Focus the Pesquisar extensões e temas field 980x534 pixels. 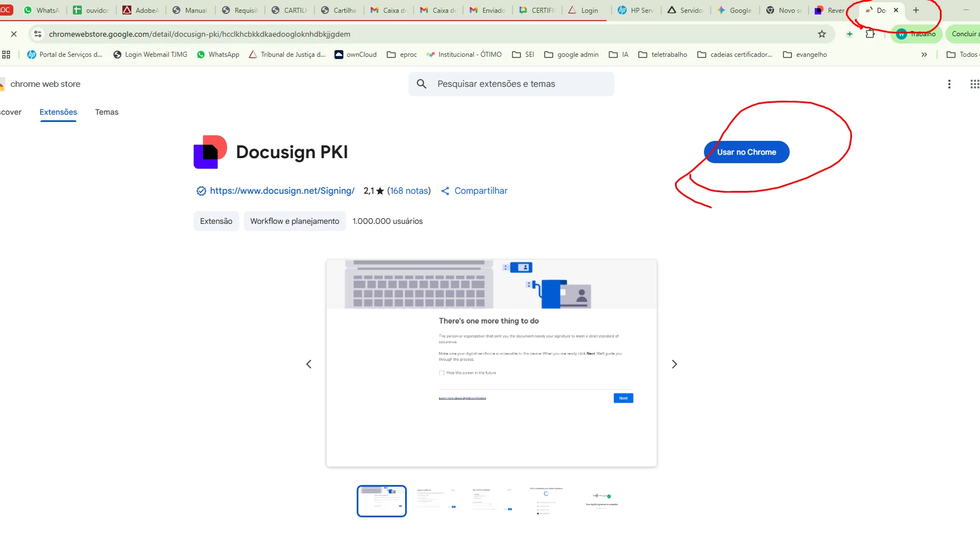click(511, 84)
